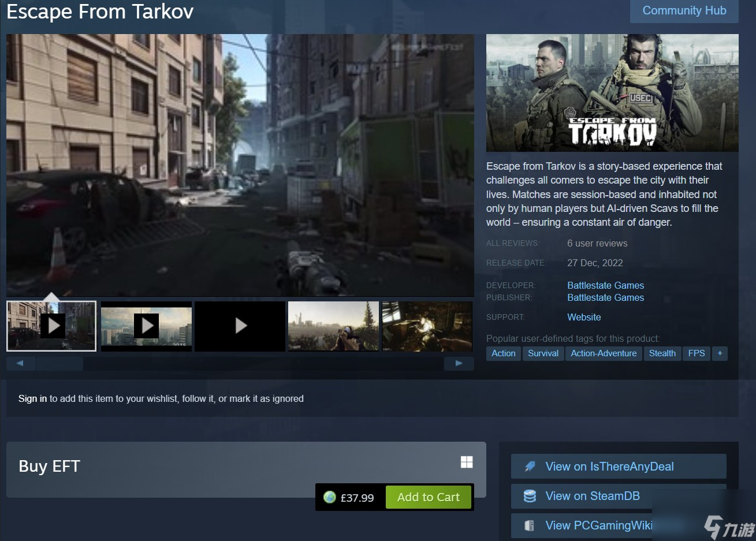
Task: Play the third black video thumbnail
Action: (240, 326)
